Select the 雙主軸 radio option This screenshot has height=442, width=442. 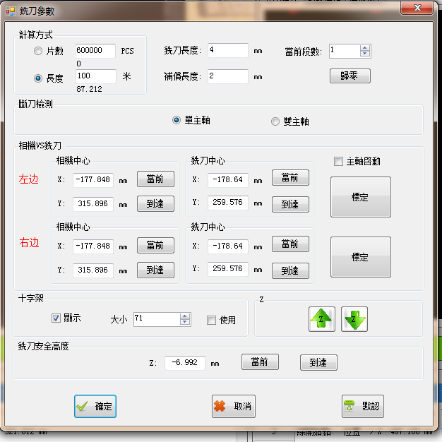coord(275,121)
